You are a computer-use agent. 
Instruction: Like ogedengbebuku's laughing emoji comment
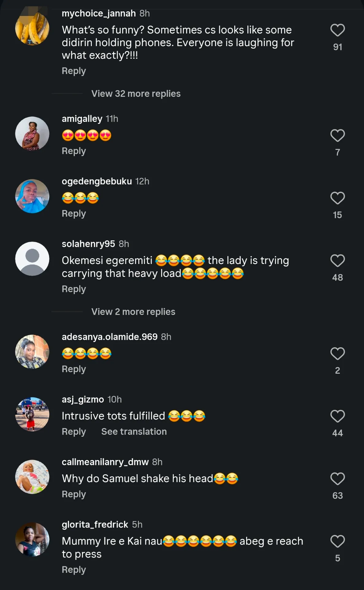(337, 198)
